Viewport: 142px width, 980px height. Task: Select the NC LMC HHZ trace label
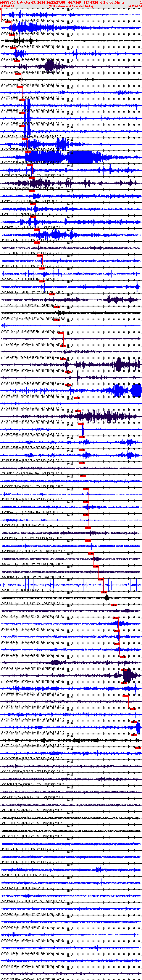point(33,84)
